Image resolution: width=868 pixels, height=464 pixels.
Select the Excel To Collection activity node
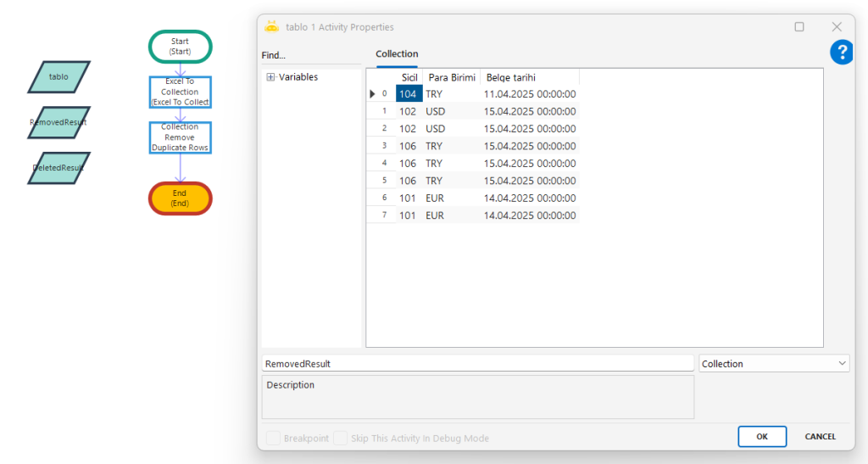(x=180, y=92)
